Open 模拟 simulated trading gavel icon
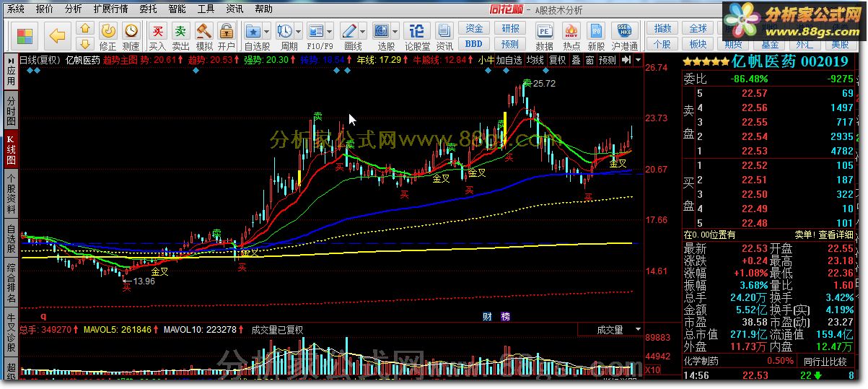This screenshot has width=868, height=389. coord(204,36)
